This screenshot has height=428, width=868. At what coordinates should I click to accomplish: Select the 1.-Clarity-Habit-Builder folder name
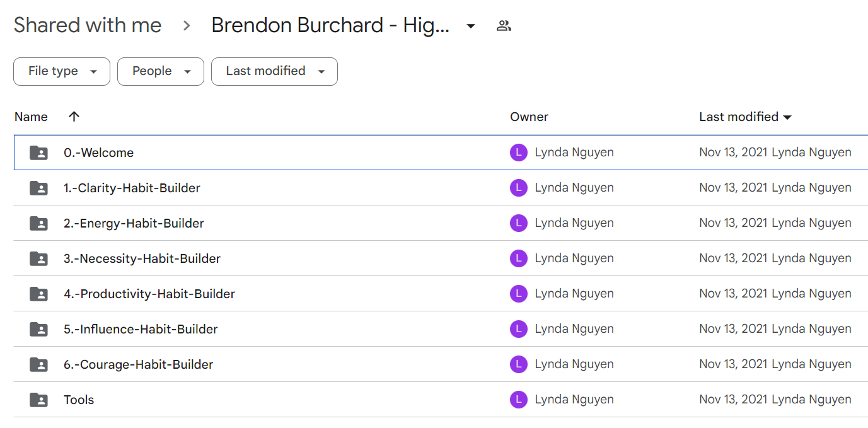[x=132, y=188]
